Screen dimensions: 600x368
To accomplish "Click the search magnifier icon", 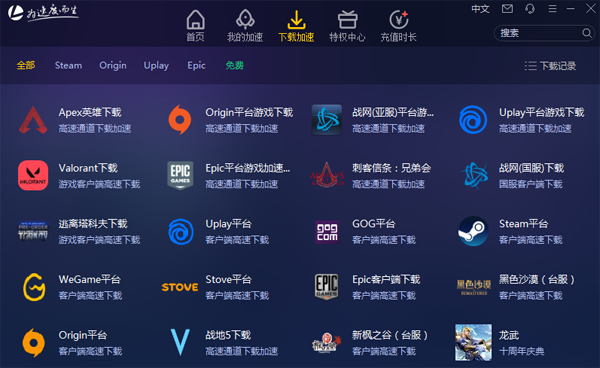I will tap(587, 33).
